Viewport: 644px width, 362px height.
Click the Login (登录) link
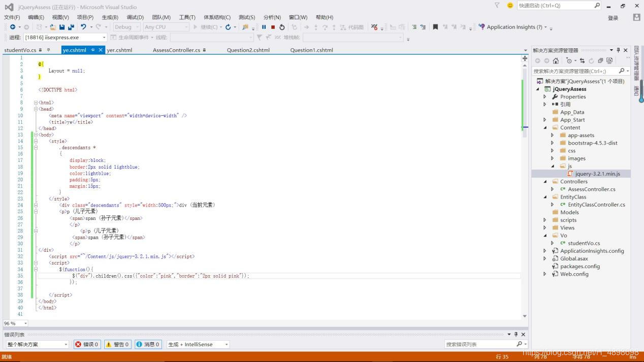[613, 18]
